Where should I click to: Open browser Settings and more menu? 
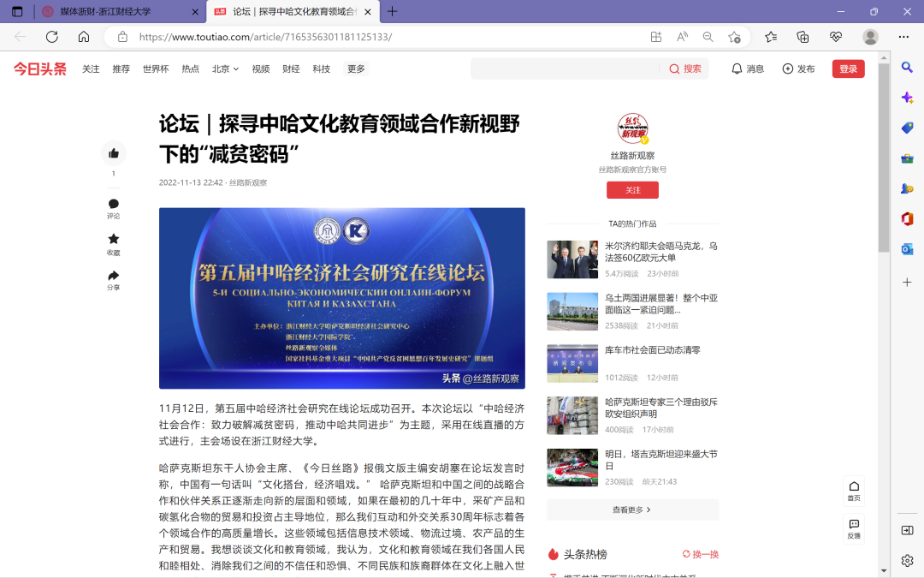(903, 37)
